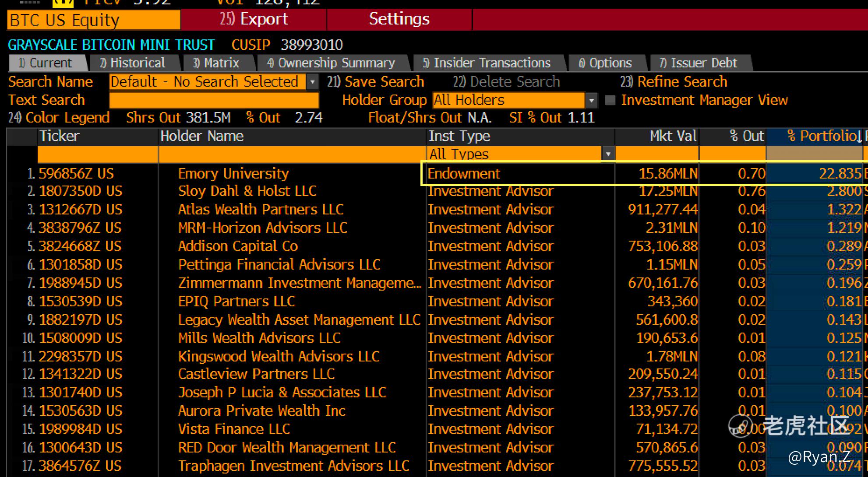Open the Color Legend
The width and height of the screenshot is (868, 477).
click(59, 118)
